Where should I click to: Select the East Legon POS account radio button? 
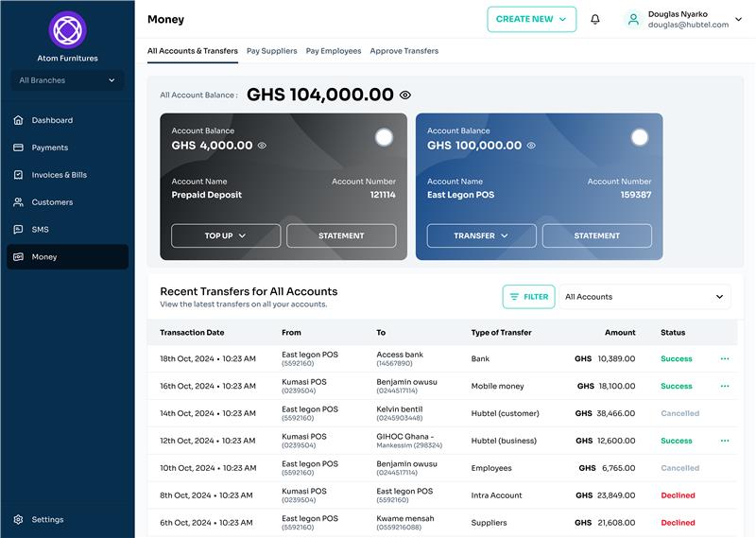640,137
